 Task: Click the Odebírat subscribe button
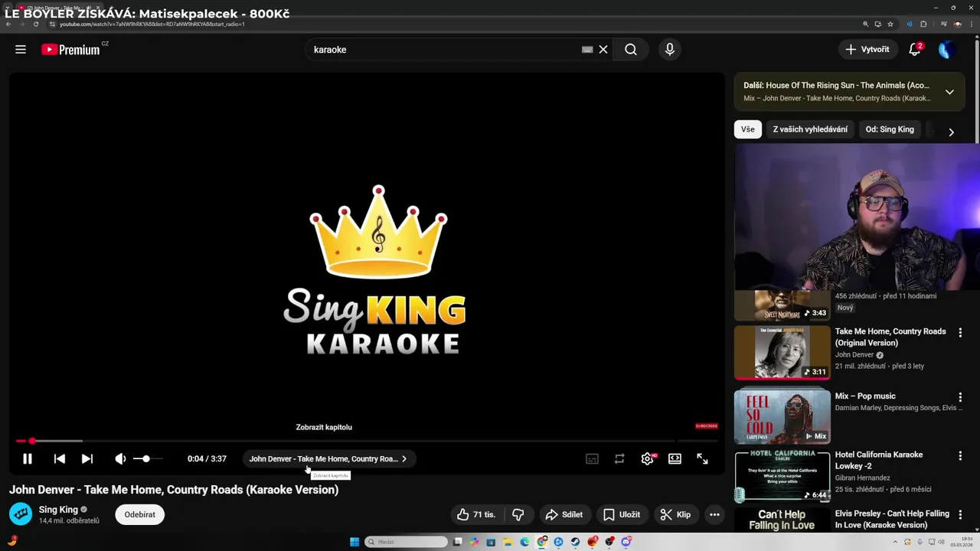(139, 515)
